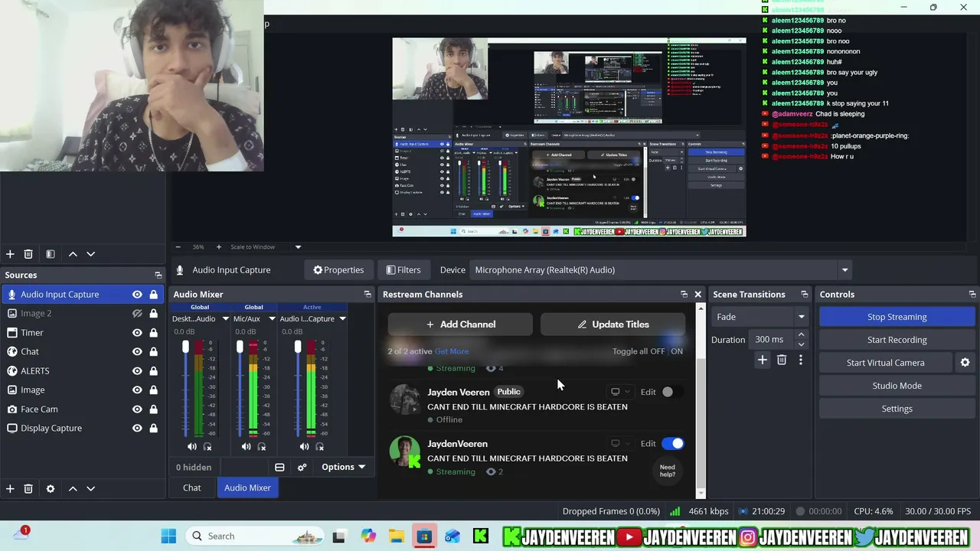980x551 pixels.
Task: Open Audio Input Capture mixer channel dropdown
Action: (342, 319)
